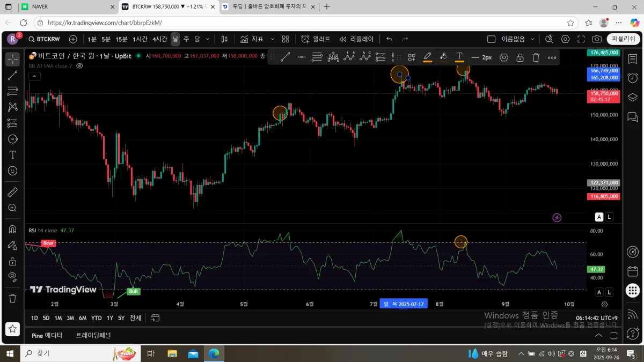
Task: Open the watchlist panel icon
Action: pos(632,58)
